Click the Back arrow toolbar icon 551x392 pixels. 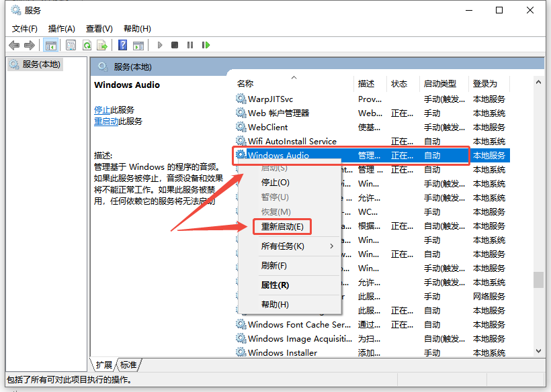point(14,45)
